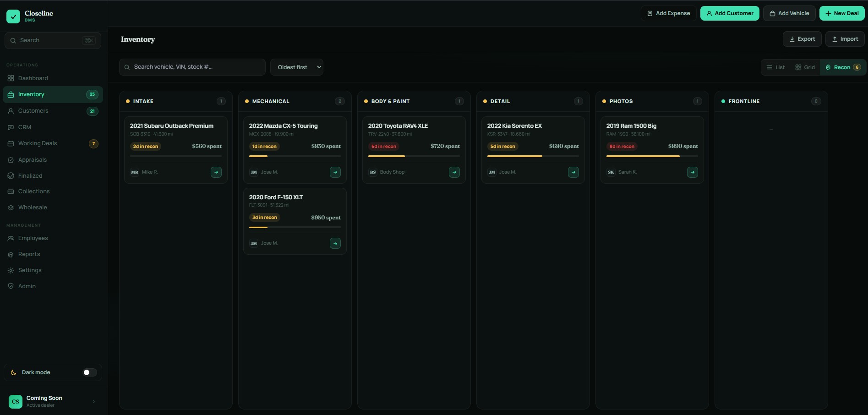Switch to List view
This screenshot has height=415, width=868.
click(775, 67)
